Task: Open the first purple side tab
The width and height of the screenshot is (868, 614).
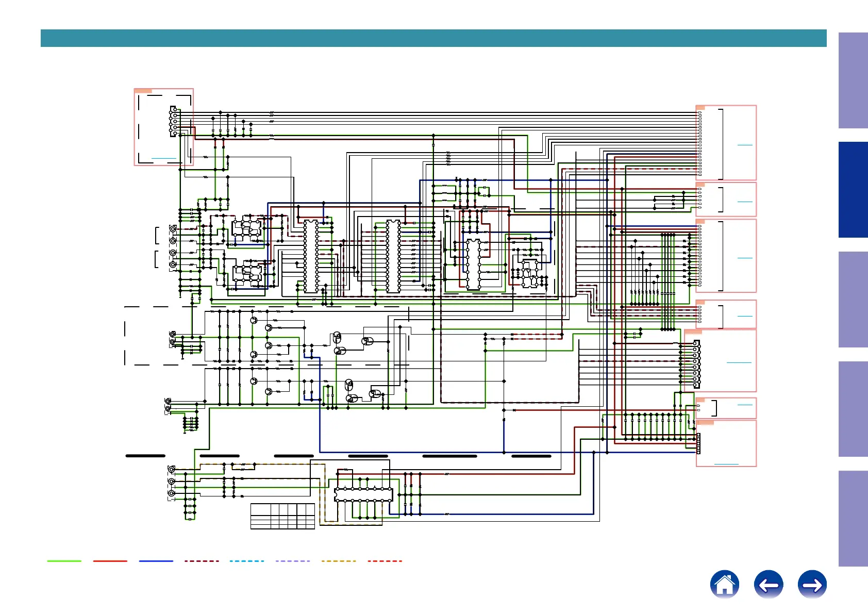Action: click(853, 80)
